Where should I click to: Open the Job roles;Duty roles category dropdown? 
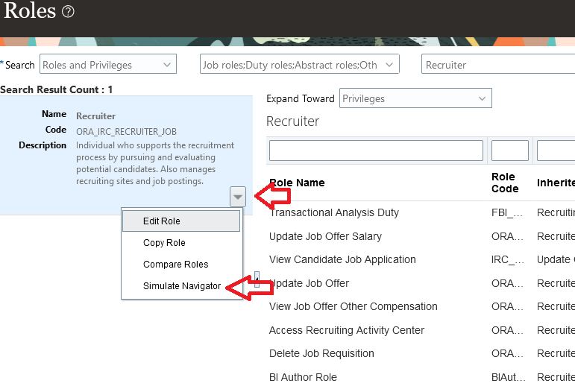point(299,64)
